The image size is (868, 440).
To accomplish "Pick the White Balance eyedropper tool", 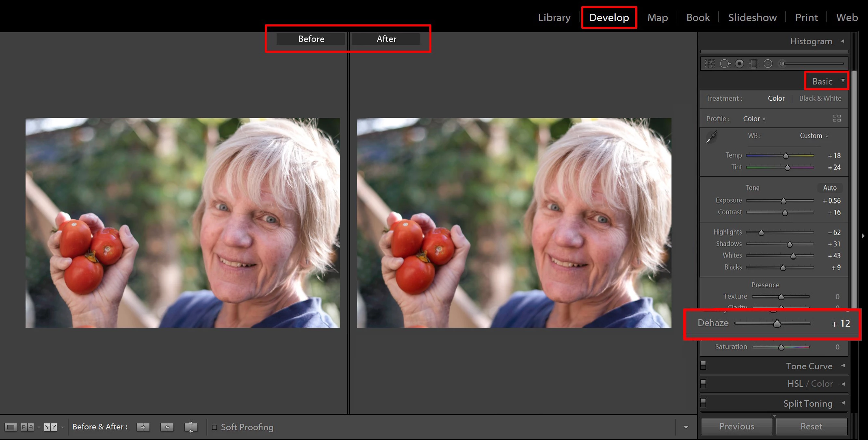I will point(712,137).
